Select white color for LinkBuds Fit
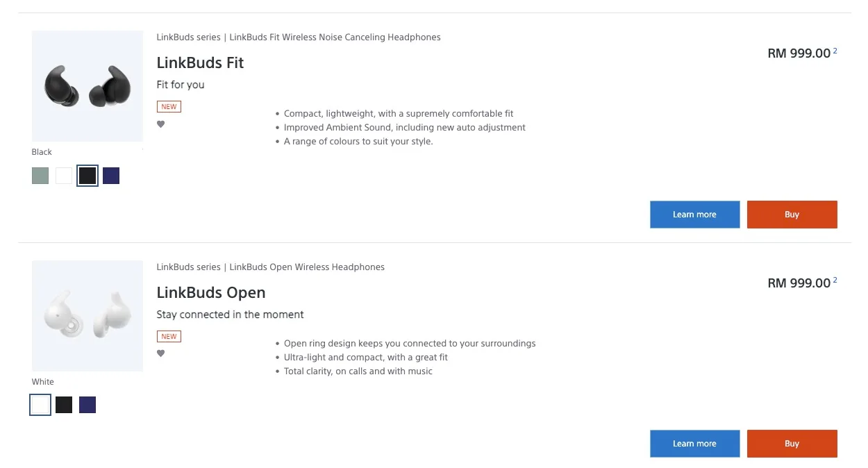 pos(64,176)
